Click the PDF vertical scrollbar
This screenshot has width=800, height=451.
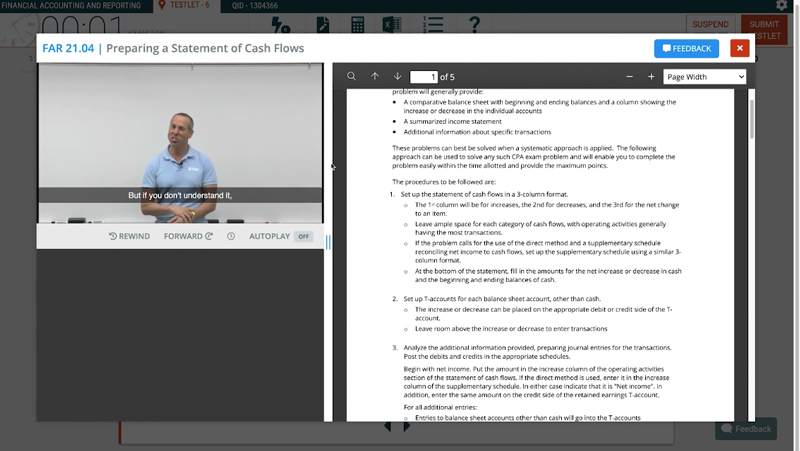[x=751, y=115]
